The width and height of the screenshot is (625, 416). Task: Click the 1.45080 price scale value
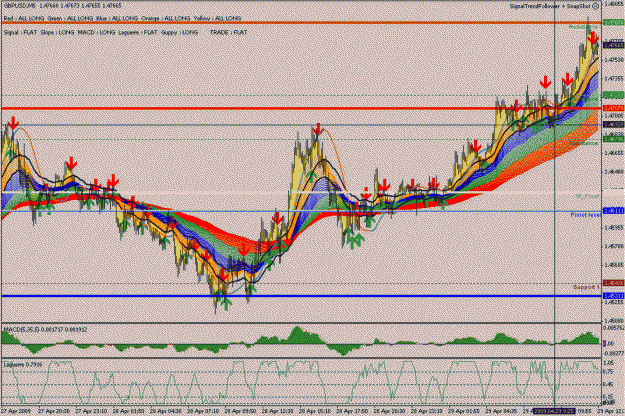coord(614,320)
